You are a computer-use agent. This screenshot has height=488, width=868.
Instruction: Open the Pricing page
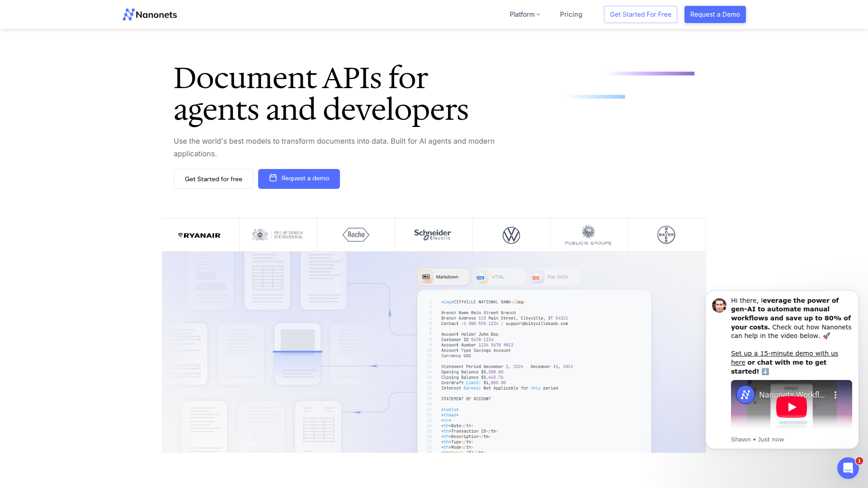571,14
